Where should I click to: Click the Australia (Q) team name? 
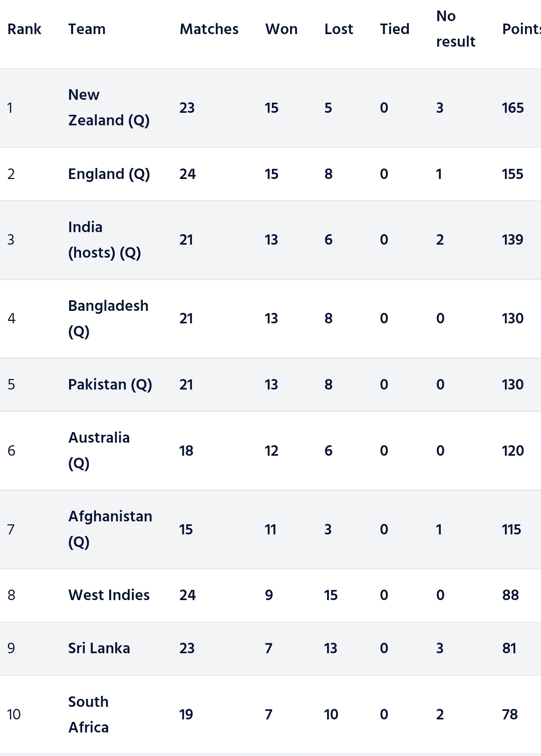coord(99,450)
